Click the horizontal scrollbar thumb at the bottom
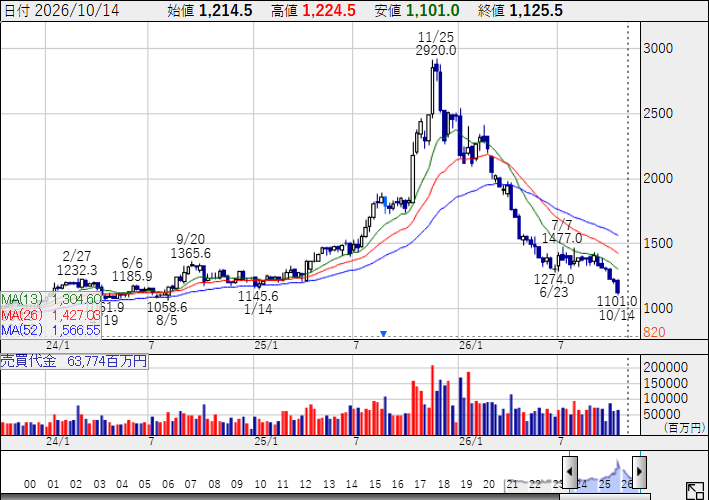Image resolution: width=709 pixels, height=500 pixels. [x=605, y=496]
